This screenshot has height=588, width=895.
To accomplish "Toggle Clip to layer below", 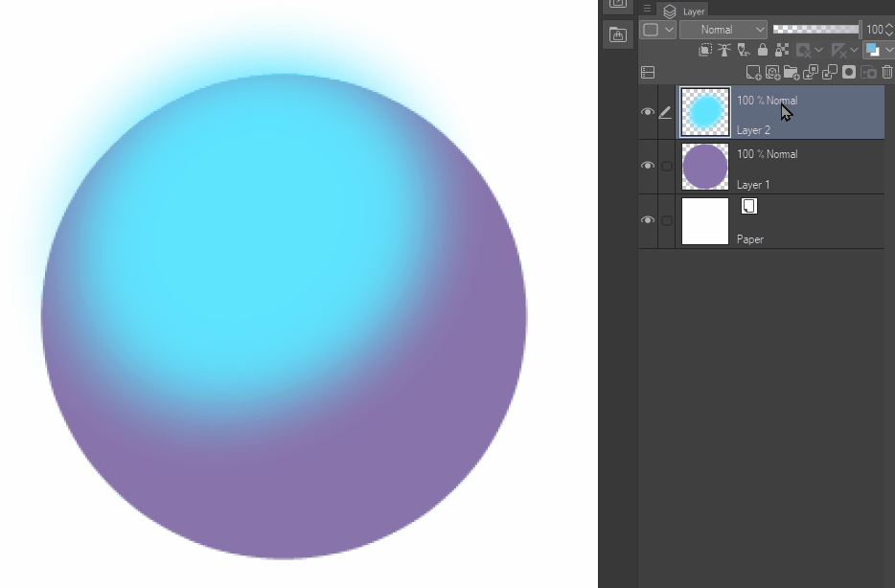I will pyautogui.click(x=705, y=50).
